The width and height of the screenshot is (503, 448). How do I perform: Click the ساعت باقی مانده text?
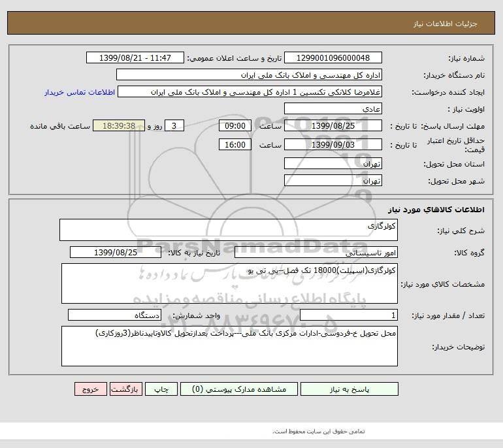tap(60, 126)
